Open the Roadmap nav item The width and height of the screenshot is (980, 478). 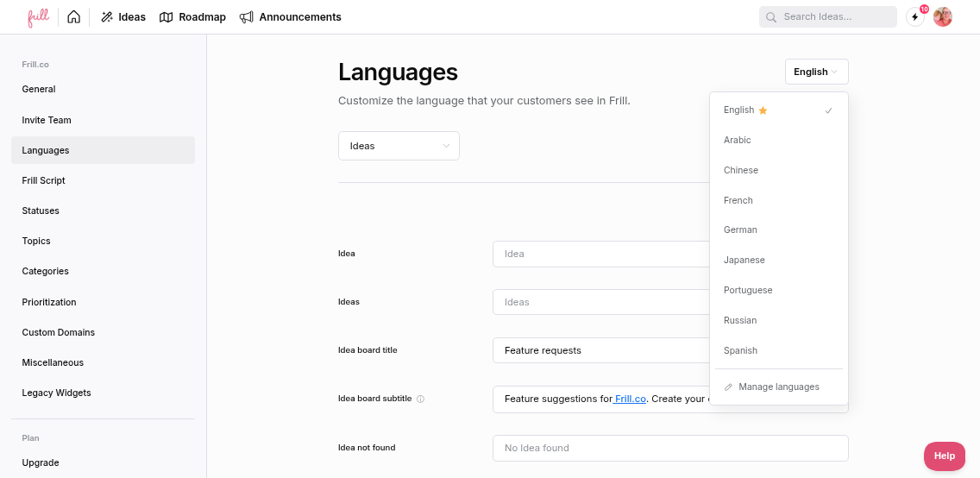pyautogui.click(x=192, y=17)
